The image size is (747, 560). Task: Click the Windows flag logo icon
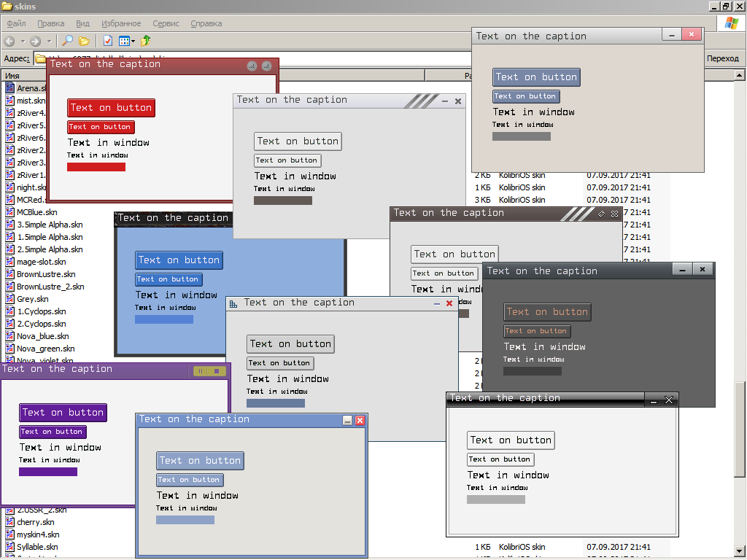(x=731, y=23)
